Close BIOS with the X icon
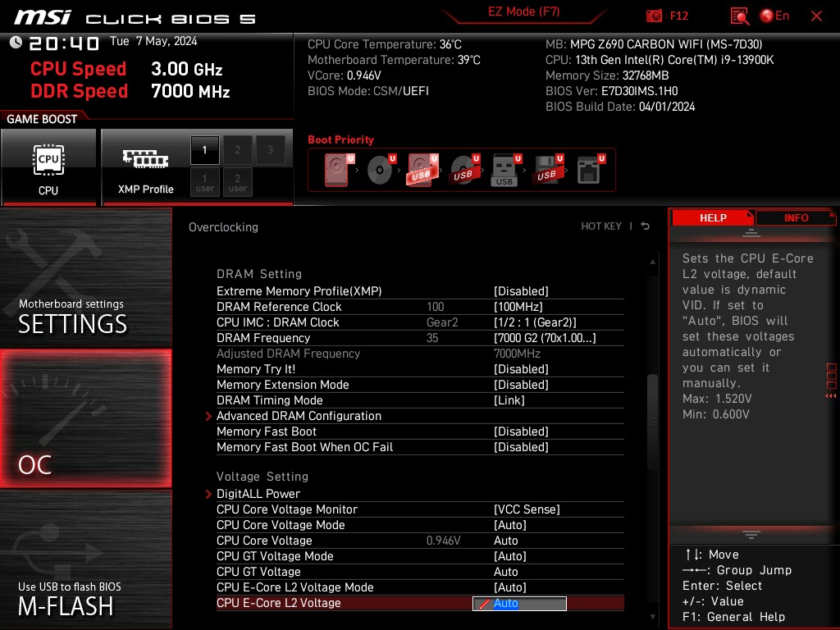Image resolution: width=840 pixels, height=630 pixels. [816, 16]
